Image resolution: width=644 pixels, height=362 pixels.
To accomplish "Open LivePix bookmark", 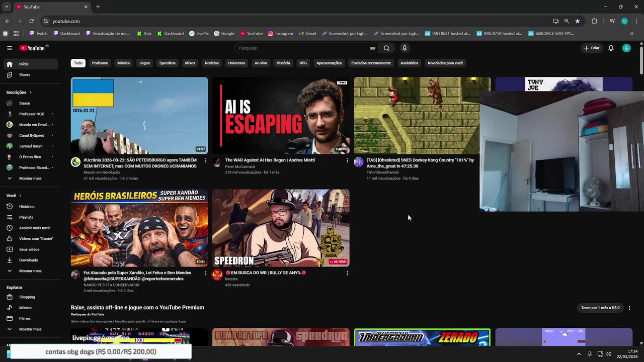I will tap(199, 34).
